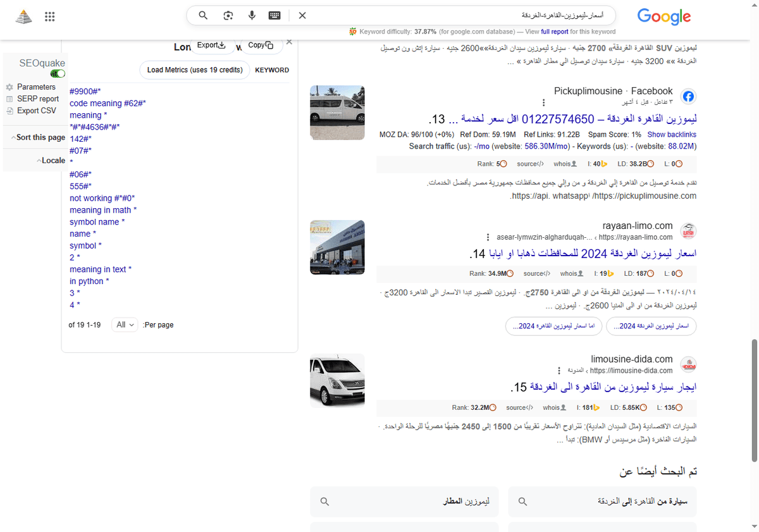The height and width of the screenshot is (532, 759).
Task: Click the magnifier search icon in search bar
Action: tap(203, 15)
